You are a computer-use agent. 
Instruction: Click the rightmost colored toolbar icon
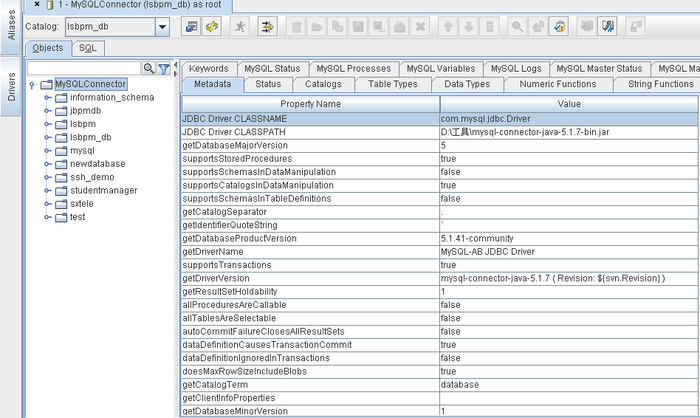607,27
